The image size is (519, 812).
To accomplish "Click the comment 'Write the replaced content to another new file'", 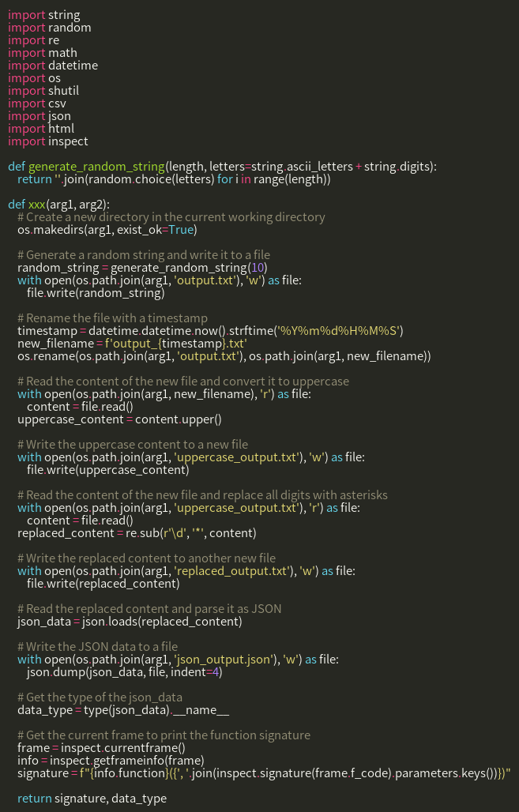I will pos(147,558).
